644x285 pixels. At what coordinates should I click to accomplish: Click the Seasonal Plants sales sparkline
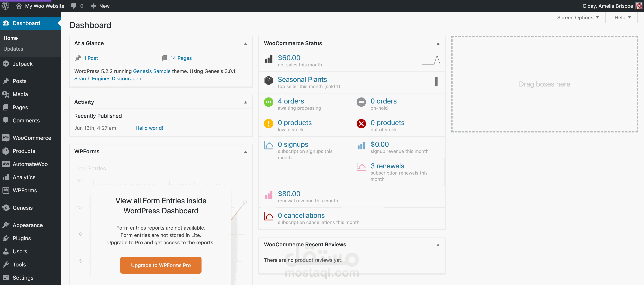(431, 82)
